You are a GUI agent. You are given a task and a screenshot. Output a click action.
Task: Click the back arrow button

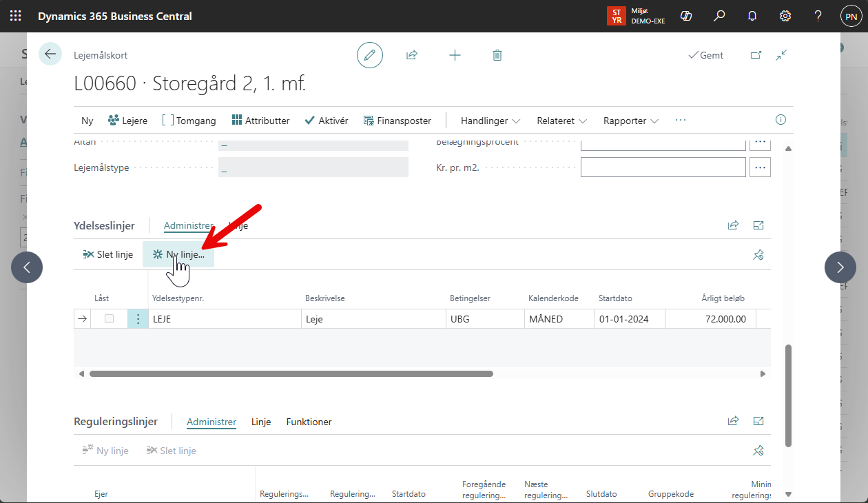point(50,54)
